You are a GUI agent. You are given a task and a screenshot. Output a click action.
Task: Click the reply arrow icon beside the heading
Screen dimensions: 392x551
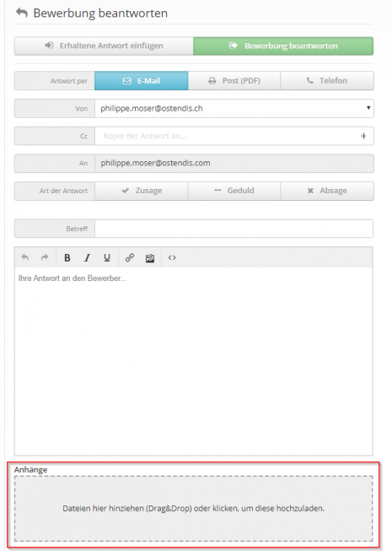22,13
